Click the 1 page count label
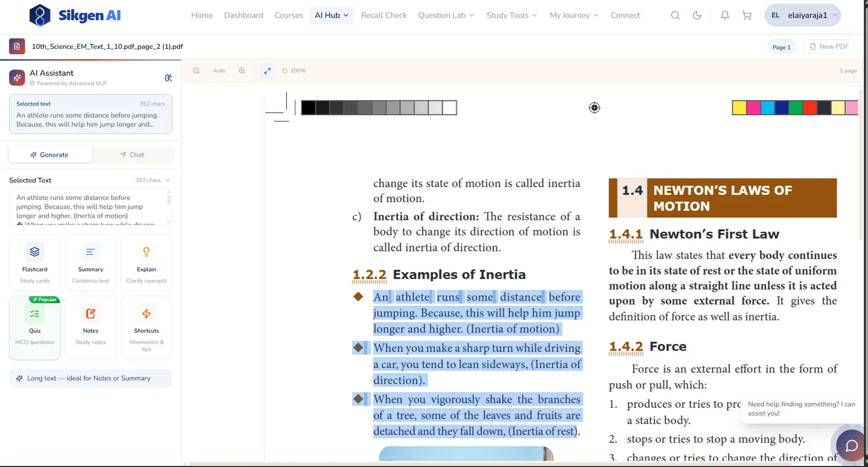868x467 pixels. 848,71
